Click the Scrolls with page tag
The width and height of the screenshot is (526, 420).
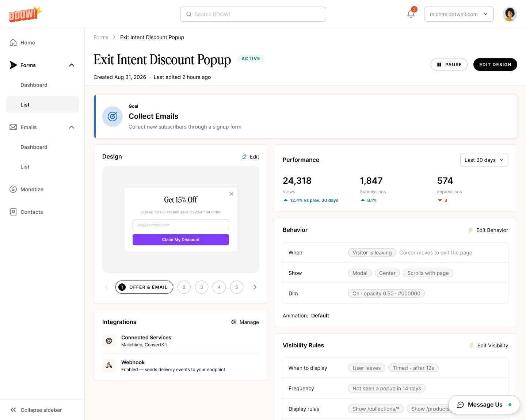(x=428, y=273)
